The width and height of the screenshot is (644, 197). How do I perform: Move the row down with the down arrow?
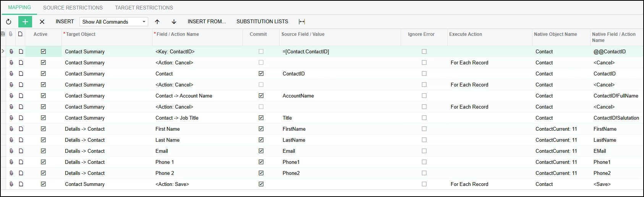coord(174,22)
